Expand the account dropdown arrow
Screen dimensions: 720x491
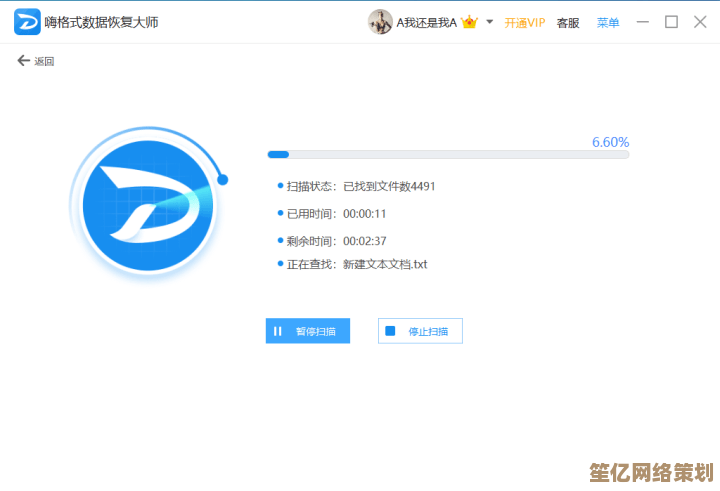pyautogui.click(x=490, y=21)
